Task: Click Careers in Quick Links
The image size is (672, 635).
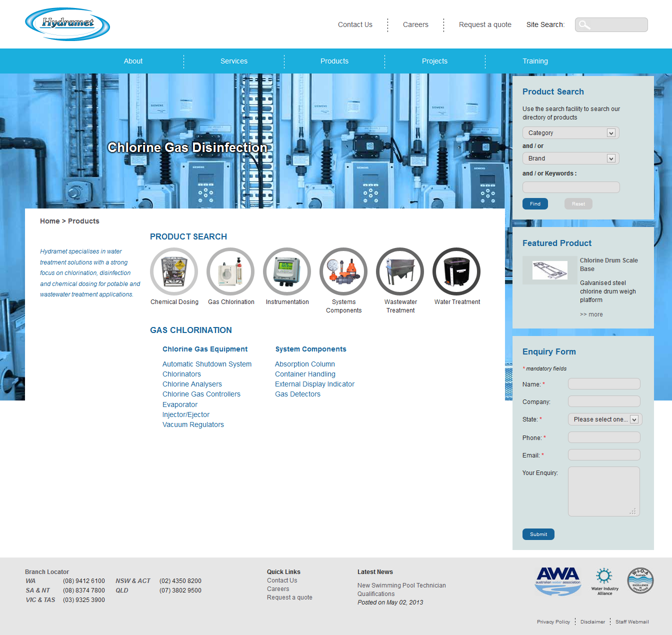Action: (278, 589)
